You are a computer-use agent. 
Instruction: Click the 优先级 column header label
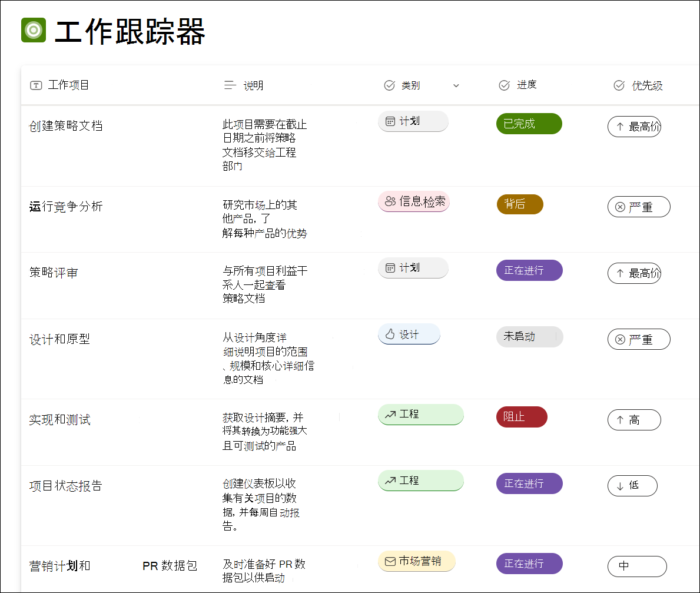[648, 86]
